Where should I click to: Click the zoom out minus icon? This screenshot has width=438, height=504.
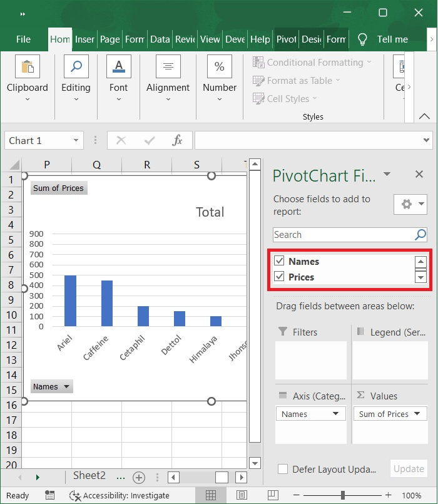click(297, 495)
